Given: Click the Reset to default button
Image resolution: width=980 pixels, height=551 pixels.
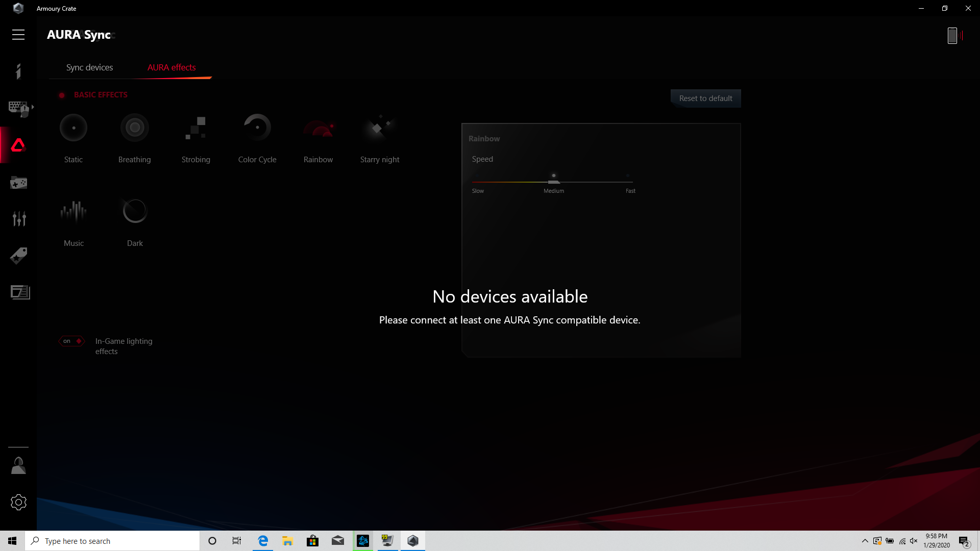Looking at the screenshot, I should click(705, 98).
